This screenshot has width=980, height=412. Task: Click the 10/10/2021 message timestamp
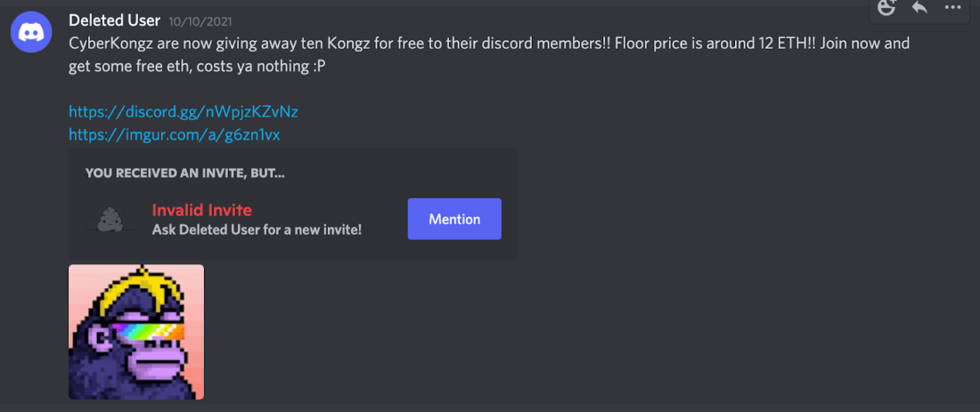pos(203,20)
